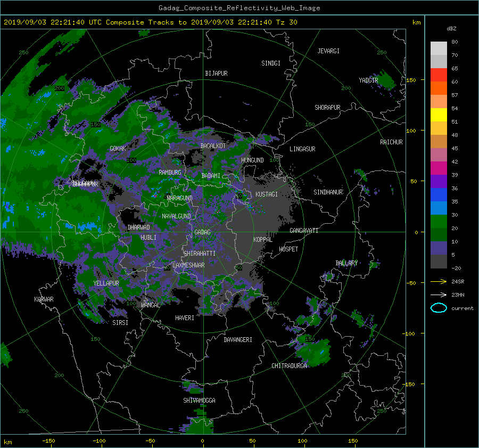Click the BAGALKOT city label
Viewport: 479px width, 448px height.
(x=213, y=146)
